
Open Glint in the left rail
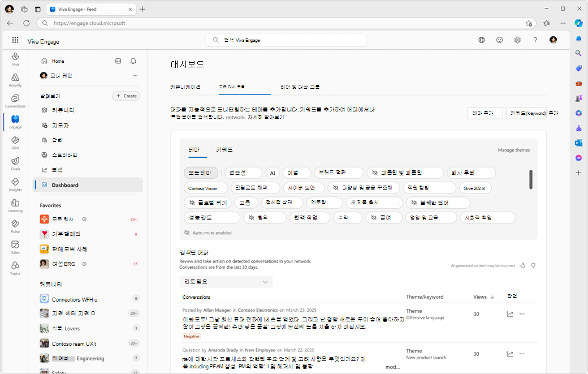[x=15, y=143]
